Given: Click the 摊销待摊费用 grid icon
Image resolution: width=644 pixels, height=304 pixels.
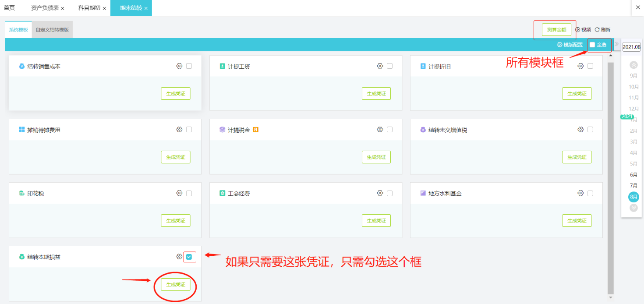Looking at the screenshot, I should click(22, 130).
